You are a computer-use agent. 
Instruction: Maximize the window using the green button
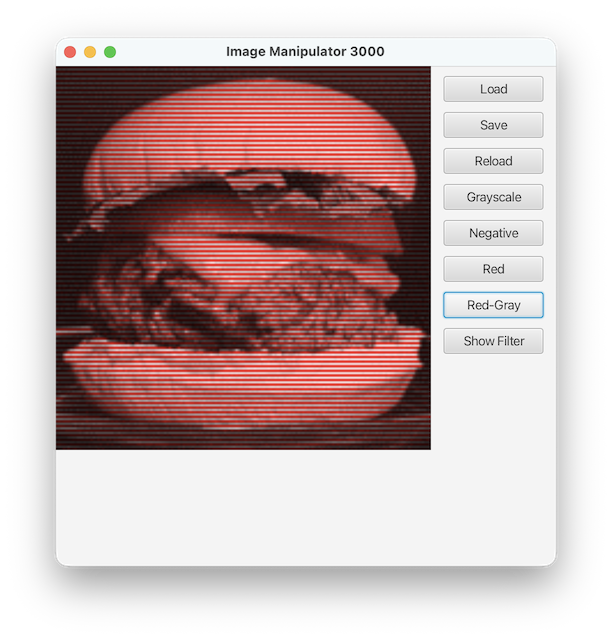coord(110,52)
